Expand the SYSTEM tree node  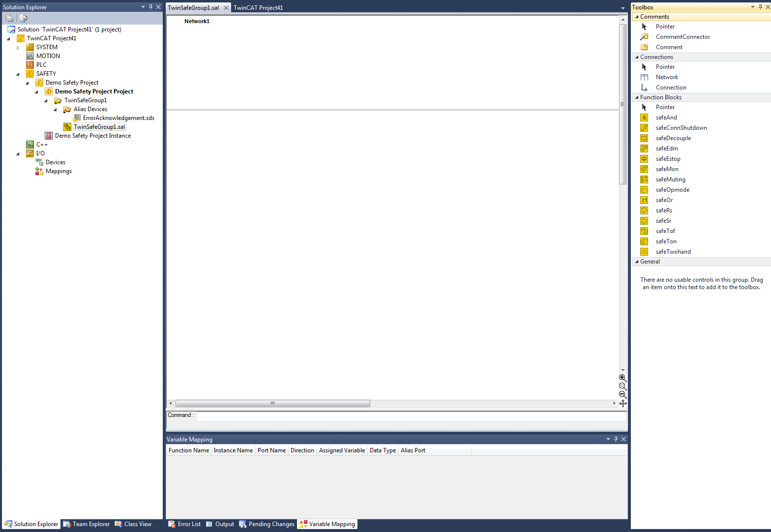tap(18, 48)
